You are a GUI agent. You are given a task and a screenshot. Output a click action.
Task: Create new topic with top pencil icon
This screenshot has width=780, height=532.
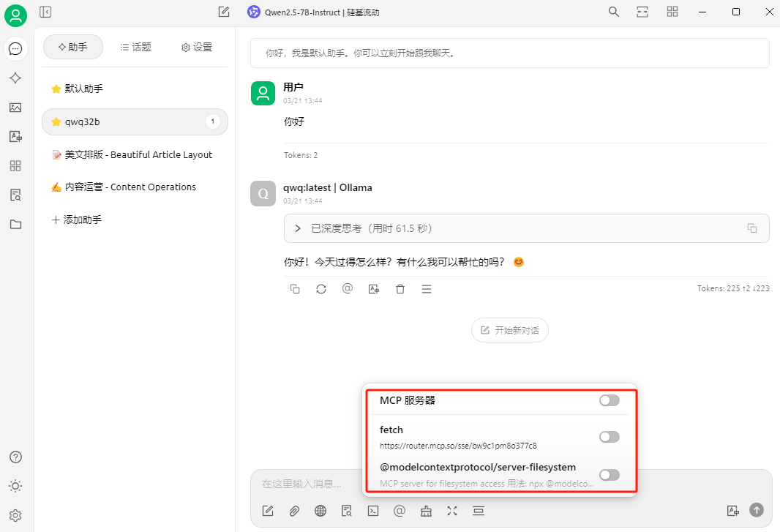(x=224, y=12)
